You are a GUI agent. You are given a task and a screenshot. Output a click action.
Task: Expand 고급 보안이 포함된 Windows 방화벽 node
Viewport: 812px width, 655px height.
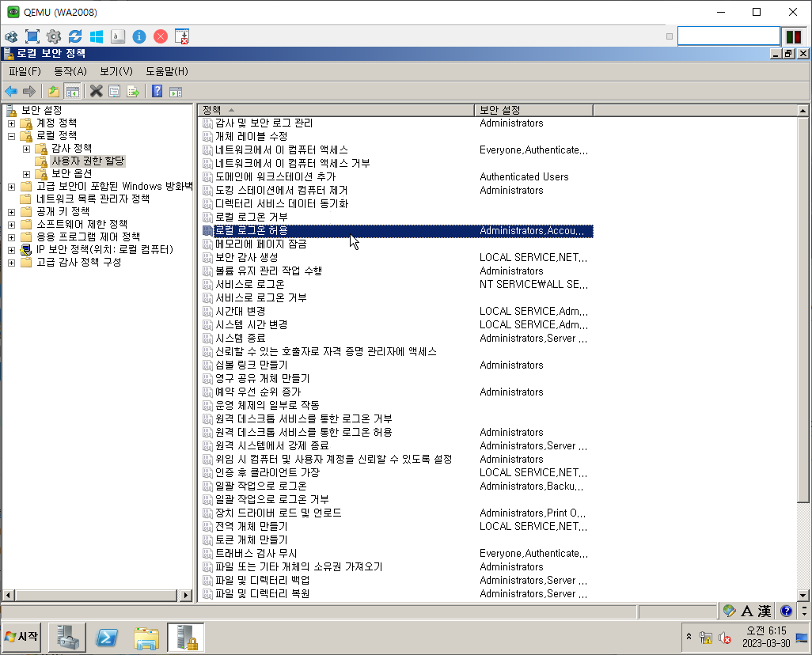pos(11,187)
